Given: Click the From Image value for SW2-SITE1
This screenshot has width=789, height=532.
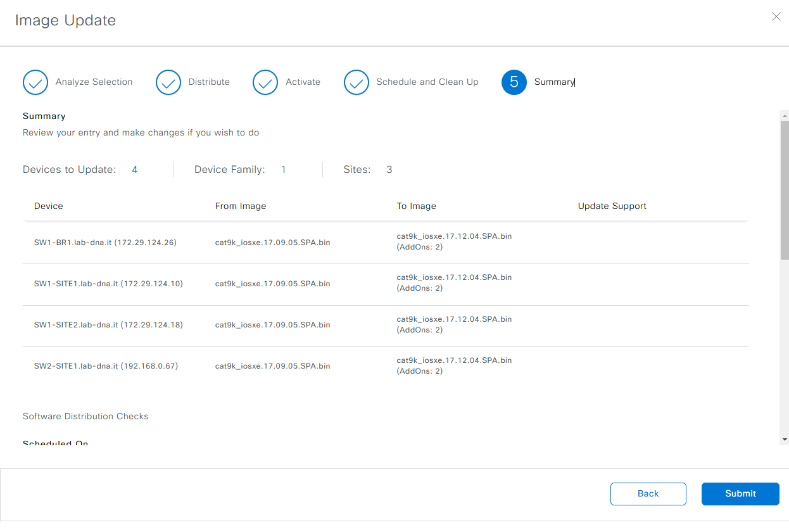Looking at the screenshot, I should [273, 366].
